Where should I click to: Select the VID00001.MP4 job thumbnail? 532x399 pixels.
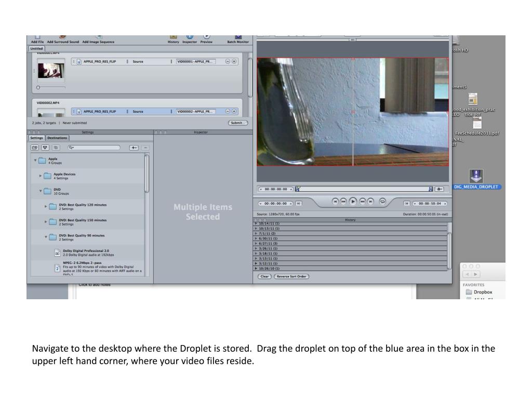(51, 71)
